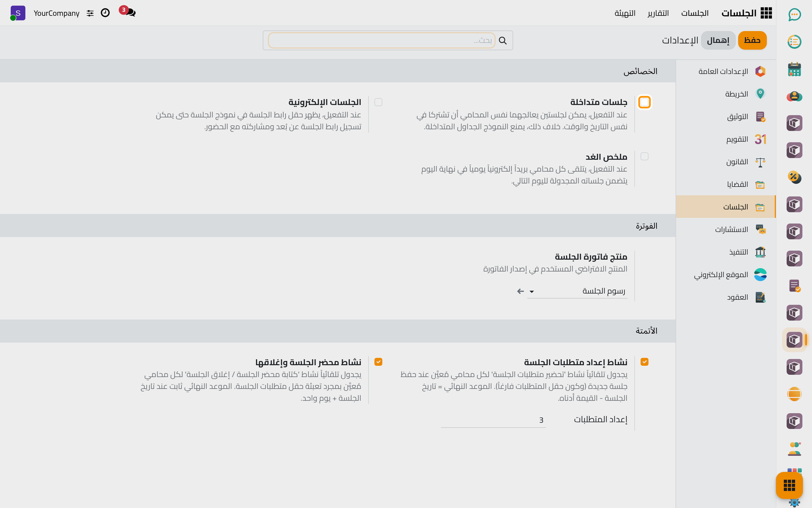Open the employees icon in the sidebar

click(794, 448)
